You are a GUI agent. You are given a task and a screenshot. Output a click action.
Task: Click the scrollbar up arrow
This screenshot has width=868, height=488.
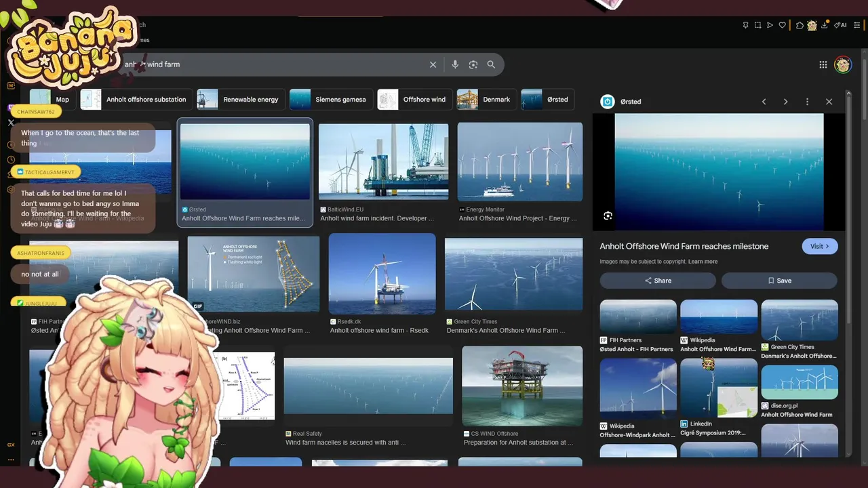pos(848,94)
